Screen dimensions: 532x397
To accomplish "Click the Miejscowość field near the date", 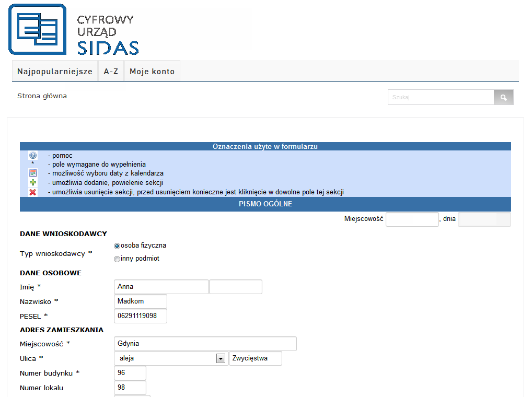I will tap(412, 219).
